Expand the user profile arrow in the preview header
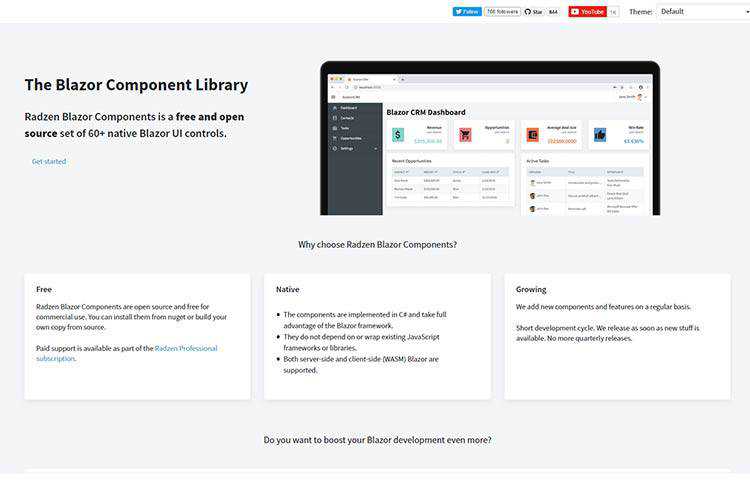The width and height of the screenshot is (750, 500). pos(646,97)
